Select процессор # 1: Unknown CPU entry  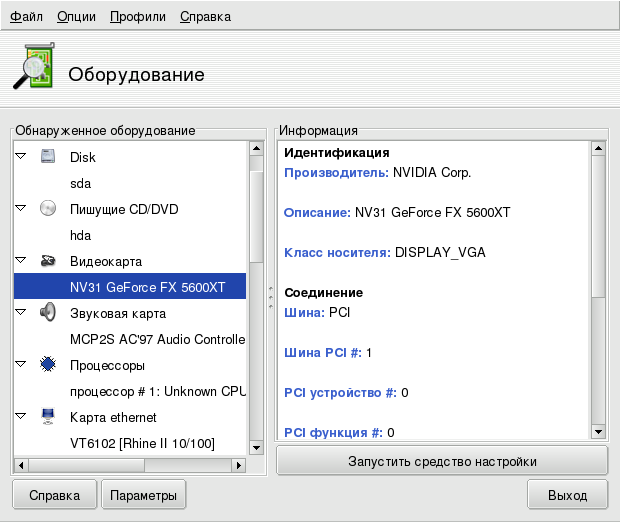click(130, 391)
